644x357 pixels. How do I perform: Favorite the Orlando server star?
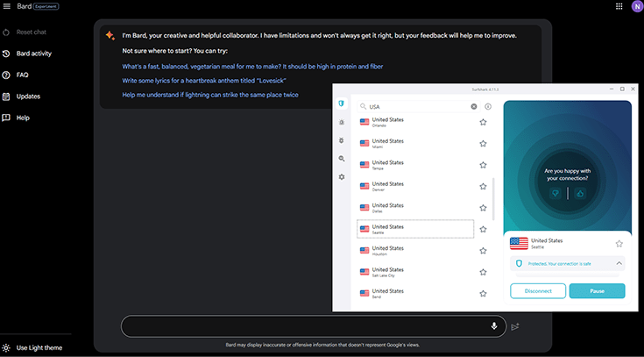point(483,122)
